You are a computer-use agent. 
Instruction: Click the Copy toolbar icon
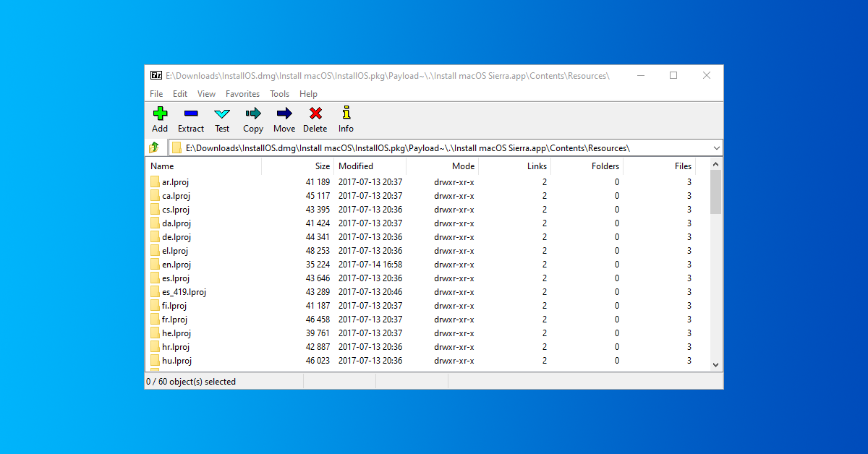pos(253,113)
